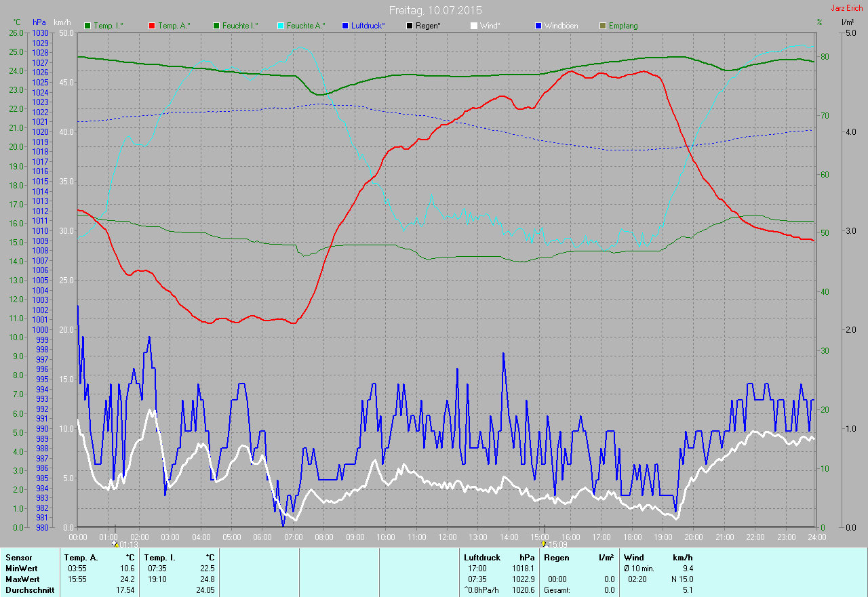Click the 24:00 label on the time axis

pyautogui.click(x=816, y=537)
